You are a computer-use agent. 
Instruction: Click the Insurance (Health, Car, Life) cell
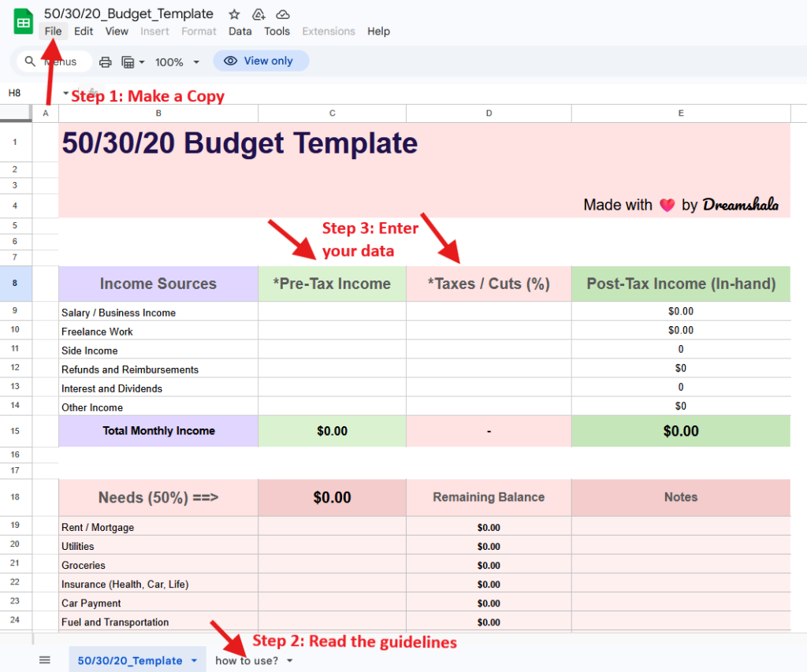tap(158, 584)
